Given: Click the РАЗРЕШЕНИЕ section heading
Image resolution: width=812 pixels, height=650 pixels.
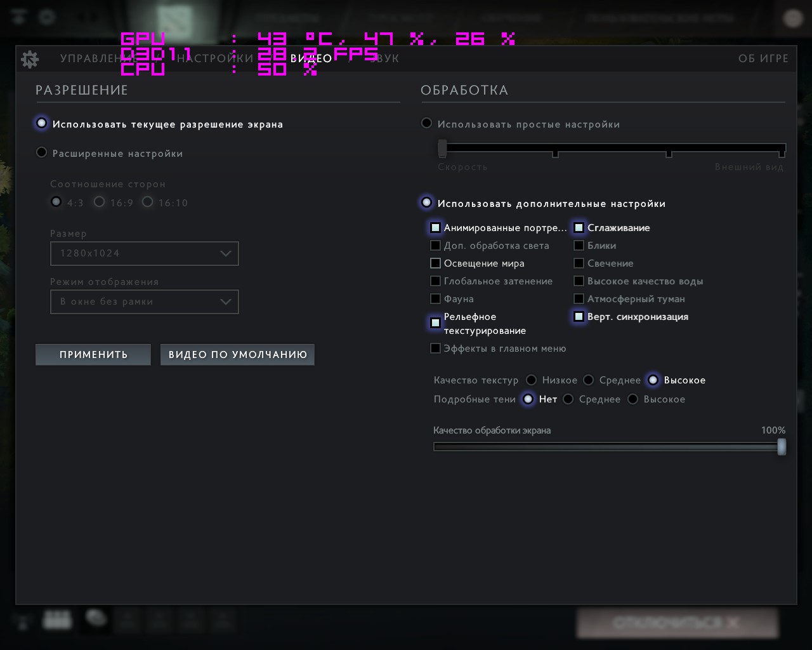Looking at the screenshot, I should click(x=82, y=90).
